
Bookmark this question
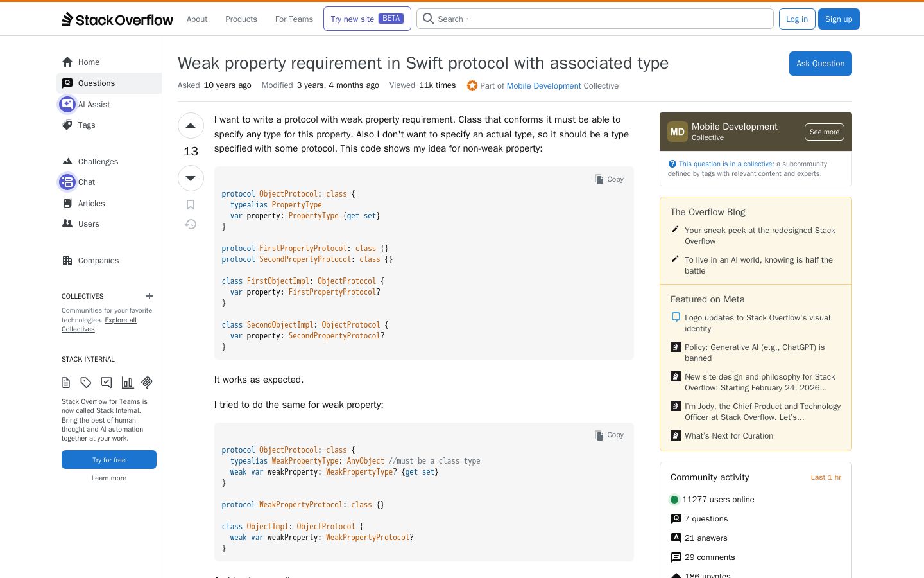[x=191, y=205]
